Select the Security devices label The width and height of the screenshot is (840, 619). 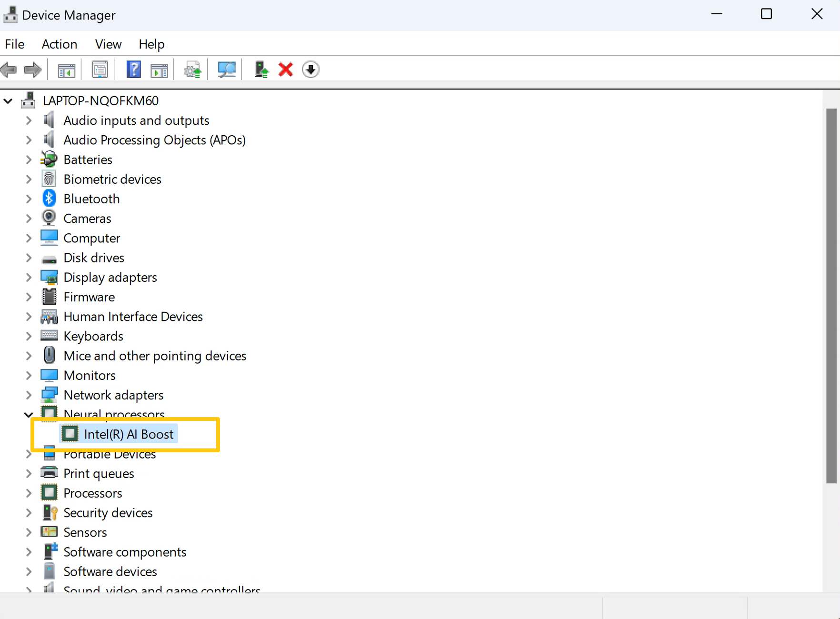click(108, 512)
